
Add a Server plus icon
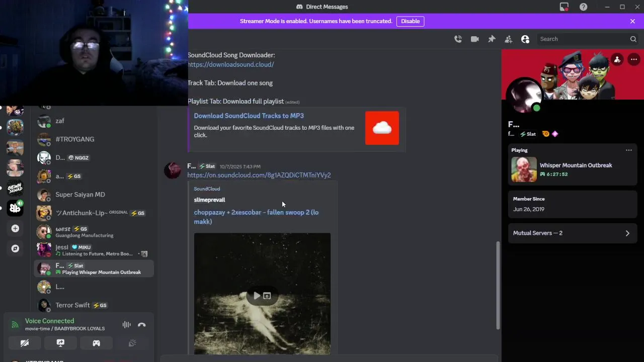[15, 229]
